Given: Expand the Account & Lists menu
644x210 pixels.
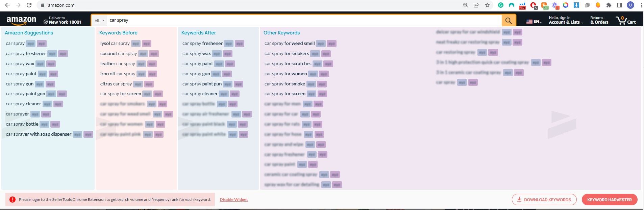Looking at the screenshot, I should click(x=566, y=20).
